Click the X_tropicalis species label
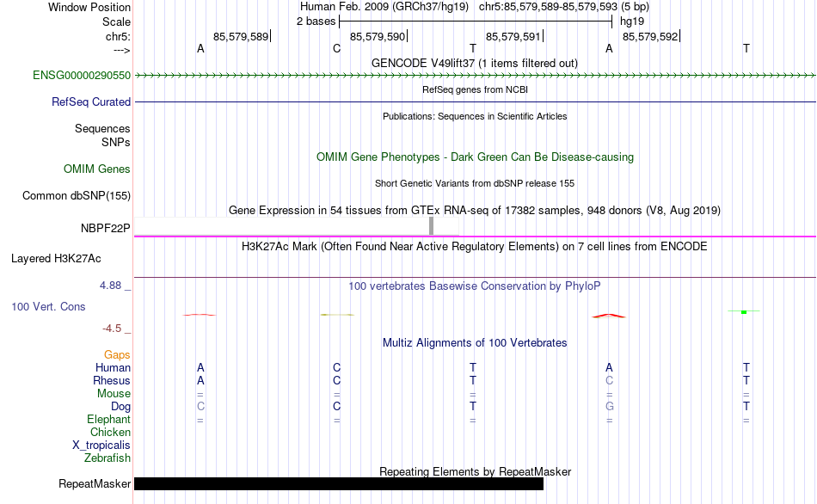Viewport: 817px width, 504px height. click(x=101, y=446)
